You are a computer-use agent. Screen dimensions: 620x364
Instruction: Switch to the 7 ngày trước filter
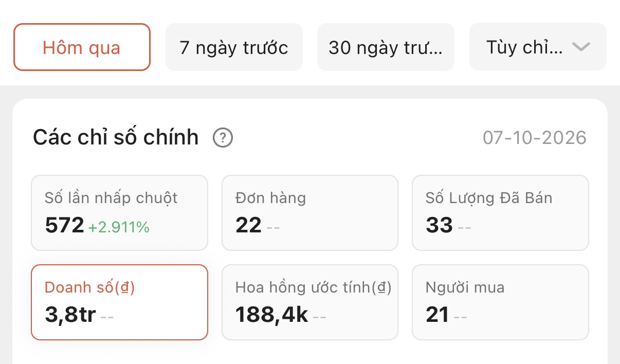click(x=234, y=47)
